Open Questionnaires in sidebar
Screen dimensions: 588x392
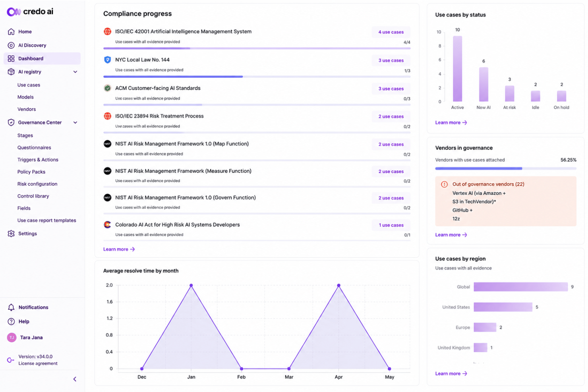tap(34, 148)
